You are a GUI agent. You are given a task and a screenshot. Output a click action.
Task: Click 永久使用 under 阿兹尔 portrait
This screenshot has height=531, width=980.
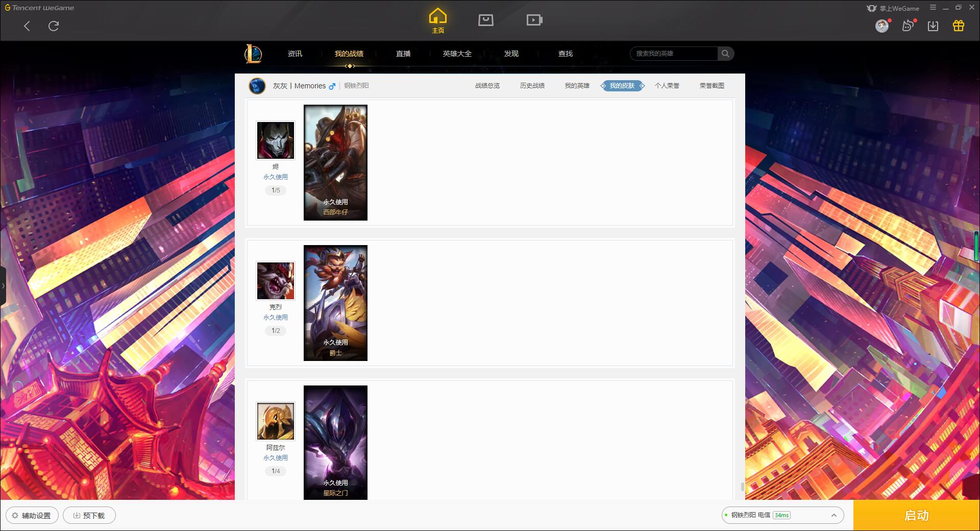point(276,458)
